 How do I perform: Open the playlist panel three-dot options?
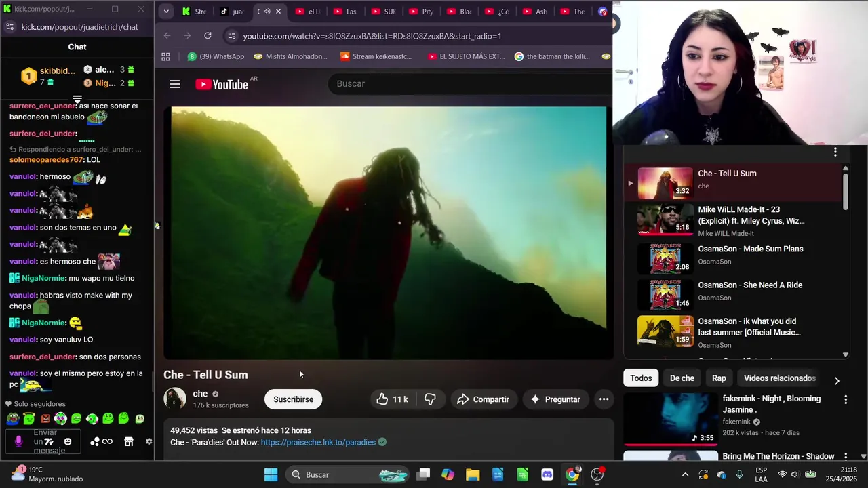click(835, 152)
